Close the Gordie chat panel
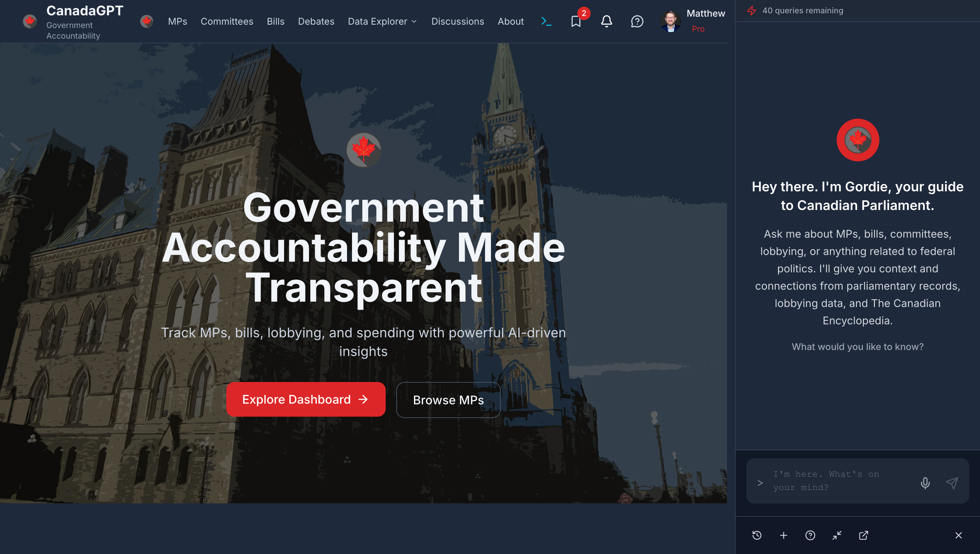Viewport: 980px width, 554px height. pyautogui.click(x=958, y=535)
